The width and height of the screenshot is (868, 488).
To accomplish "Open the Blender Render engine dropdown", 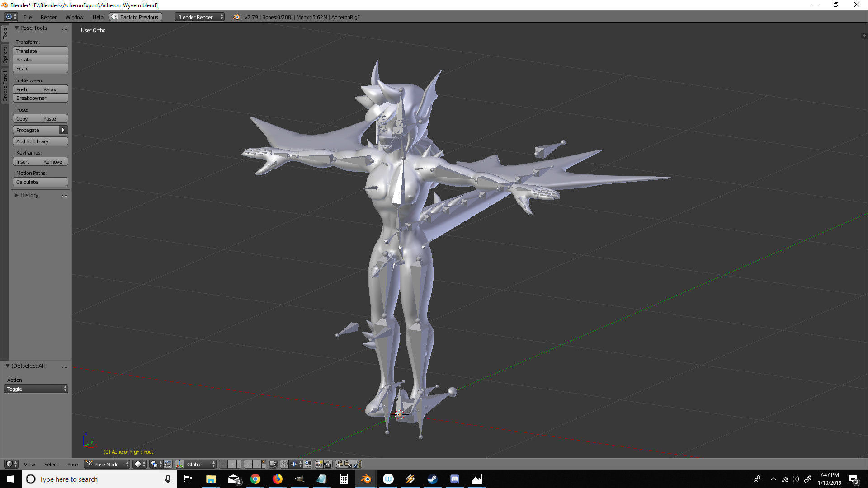I will (x=199, y=17).
